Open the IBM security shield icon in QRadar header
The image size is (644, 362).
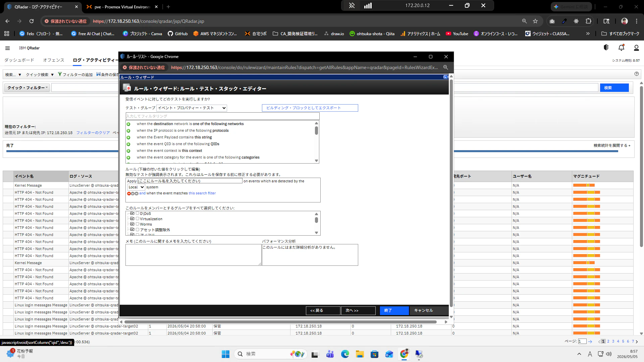(606, 48)
